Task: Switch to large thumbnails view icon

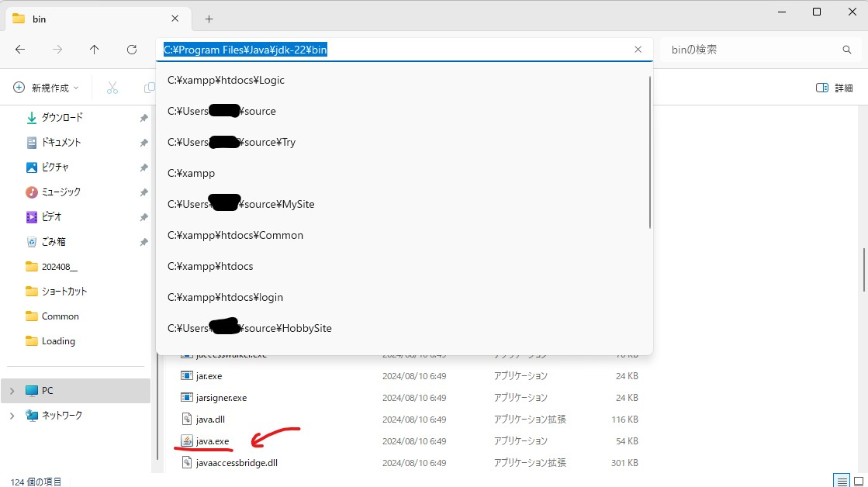Action: (x=856, y=481)
